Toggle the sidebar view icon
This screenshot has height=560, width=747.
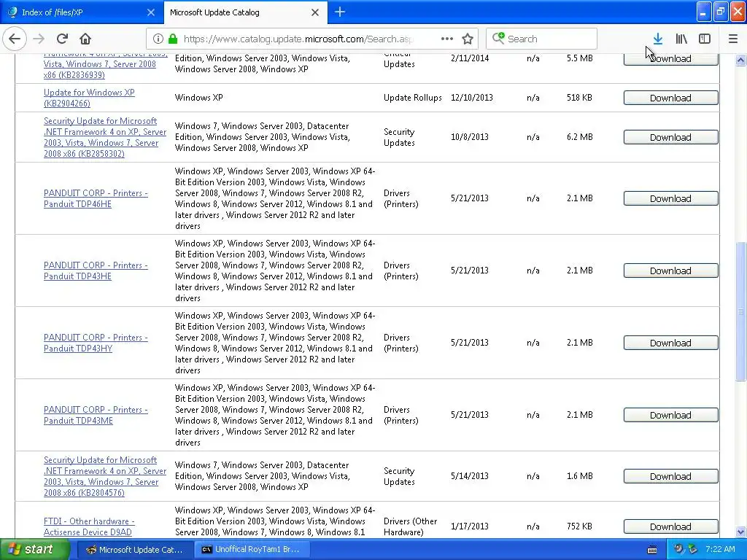(x=705, y=39)
